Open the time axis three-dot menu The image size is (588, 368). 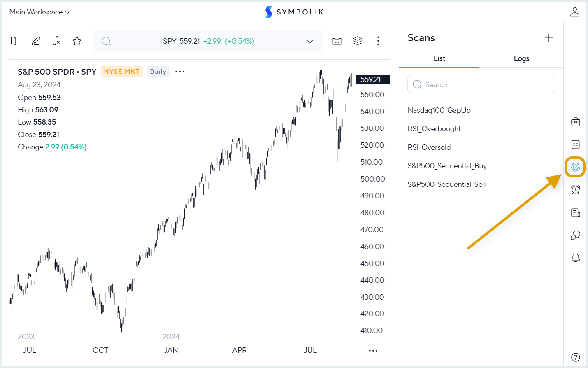373,351
